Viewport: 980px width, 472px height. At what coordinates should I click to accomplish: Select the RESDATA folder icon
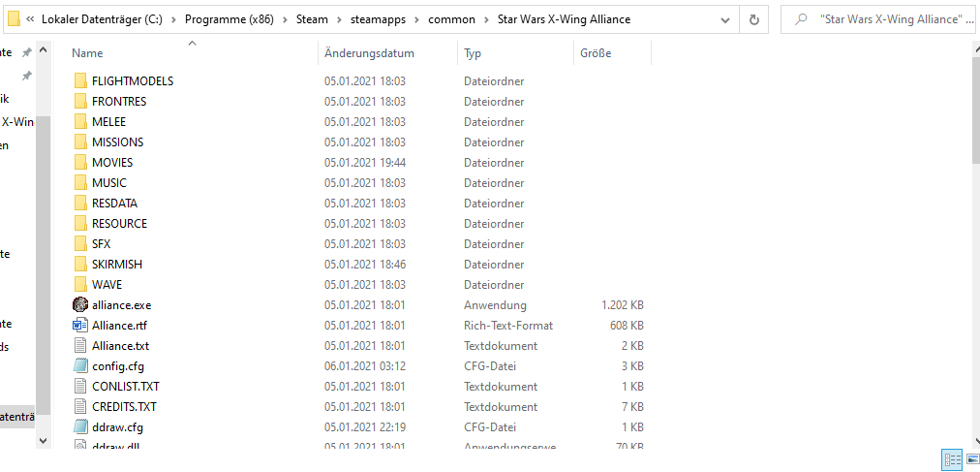point(80,204)
